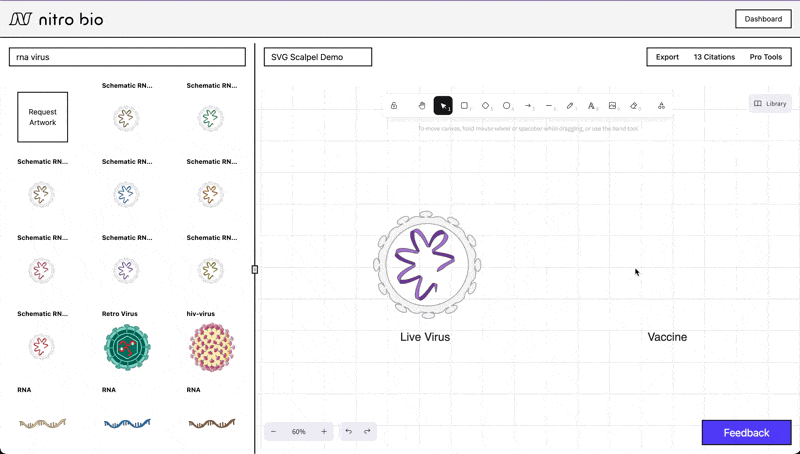Screen dimensions: 800x454
Task: Click the Export button
Action: [667, 57]
